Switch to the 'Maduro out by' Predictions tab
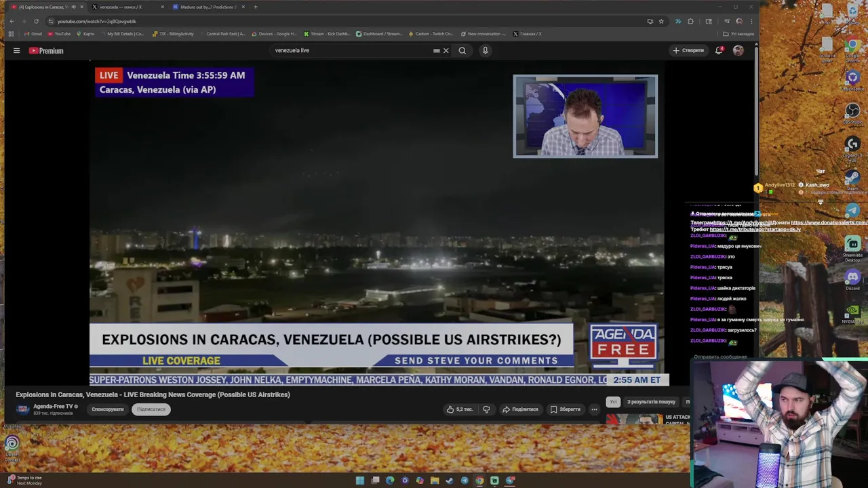Viewport: 868px width, 488px height. [208, 7]
